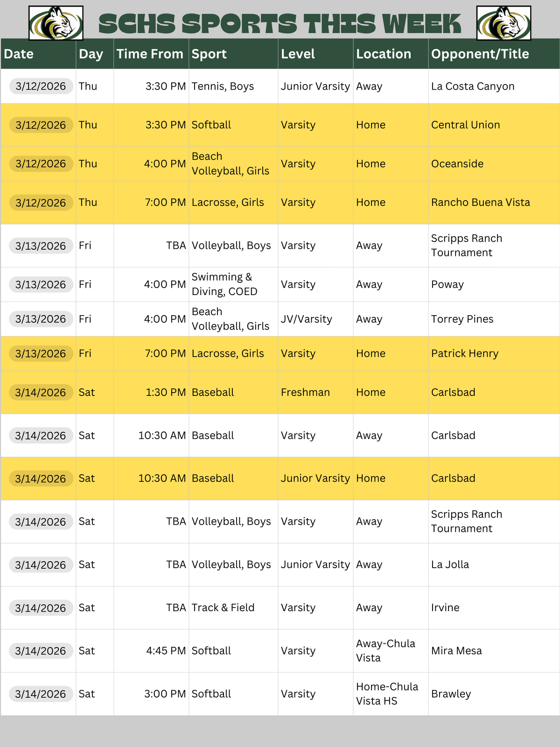Click the Sport column header
Image resolution: width=560 pixels, height=747 pixels.
click(x=209, y=54)
